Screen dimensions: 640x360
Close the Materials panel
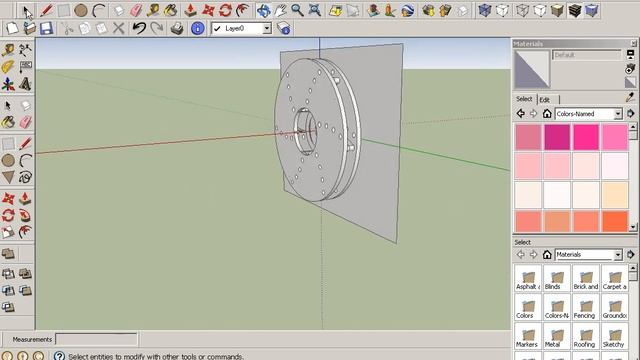633,43
